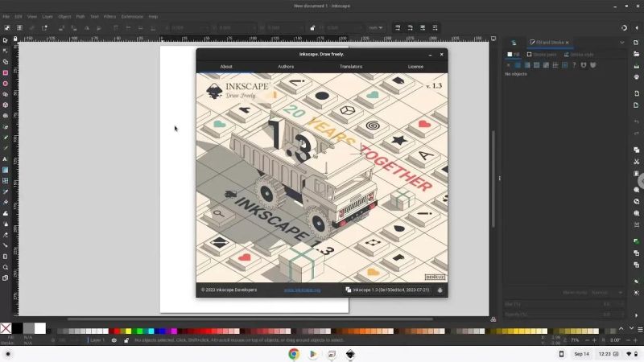Open the File menu
This screenshot has width=644, height=362.
click(6, 17)
